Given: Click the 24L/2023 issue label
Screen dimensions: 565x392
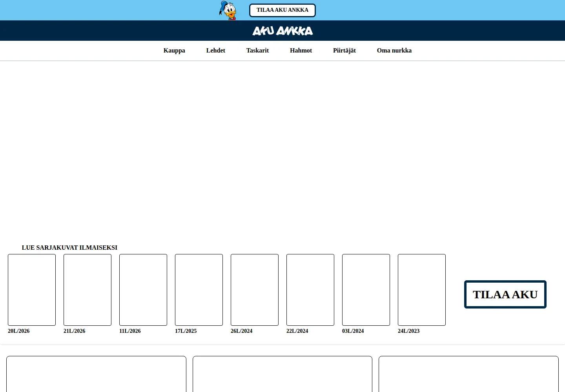Looking at the screenshot, I should [x=409, y=331].
